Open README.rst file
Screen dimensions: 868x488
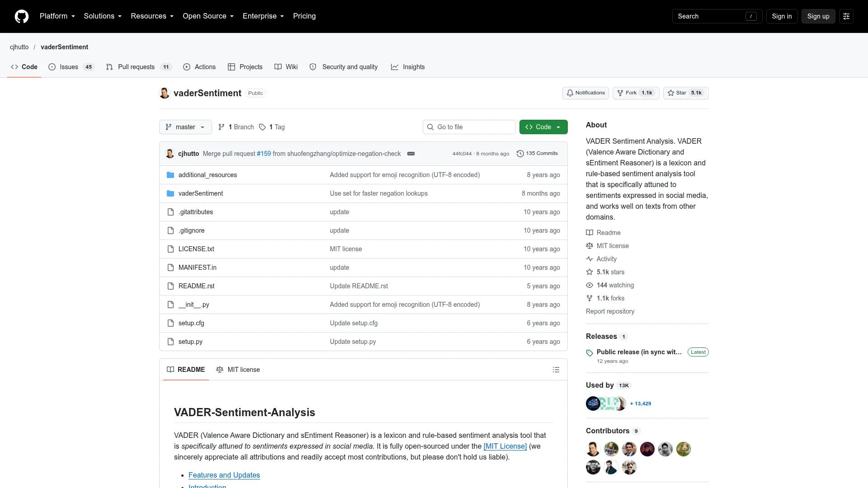196,286
